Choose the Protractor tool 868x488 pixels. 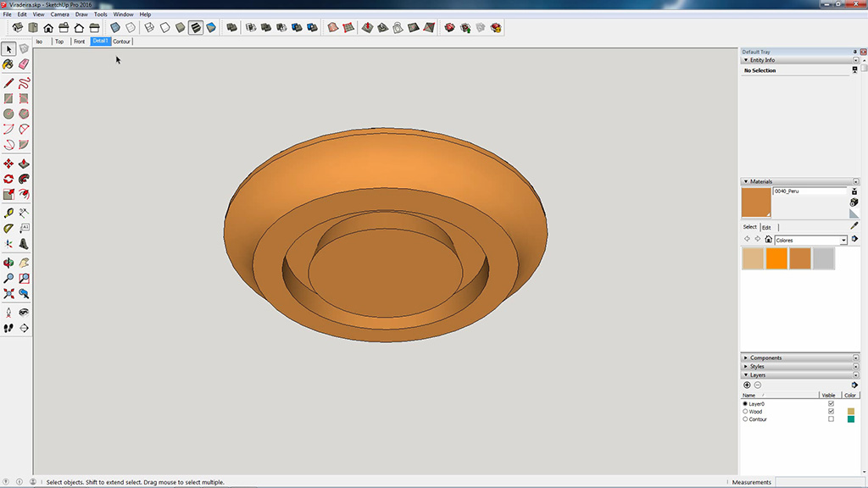(8, 229)
